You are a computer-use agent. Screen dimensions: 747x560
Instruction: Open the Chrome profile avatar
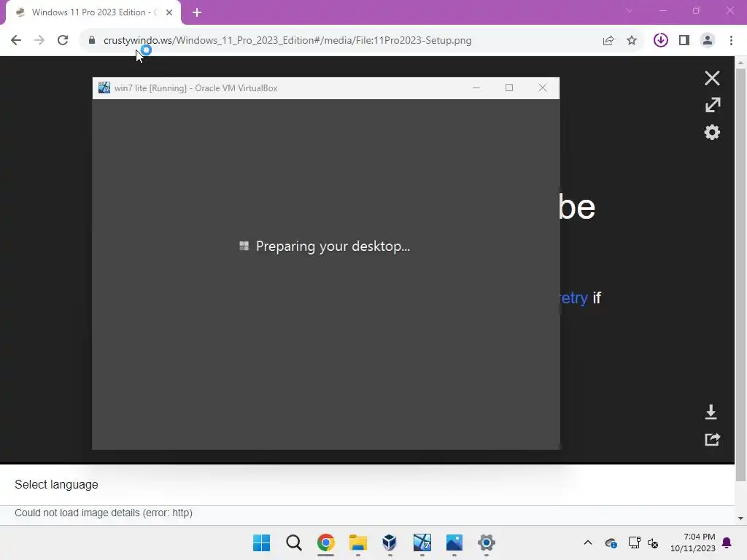[708, 41]
